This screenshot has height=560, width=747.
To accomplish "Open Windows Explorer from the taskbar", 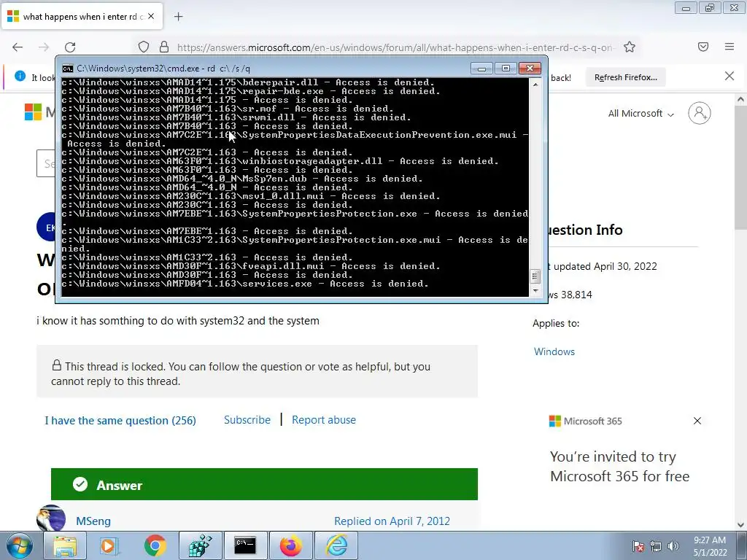I will coord(65,545).
